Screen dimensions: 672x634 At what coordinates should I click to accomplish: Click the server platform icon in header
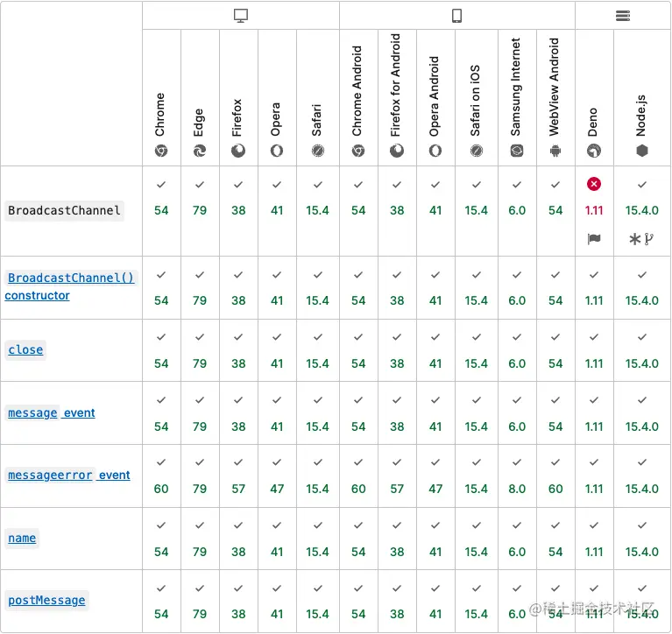(623, 16)
